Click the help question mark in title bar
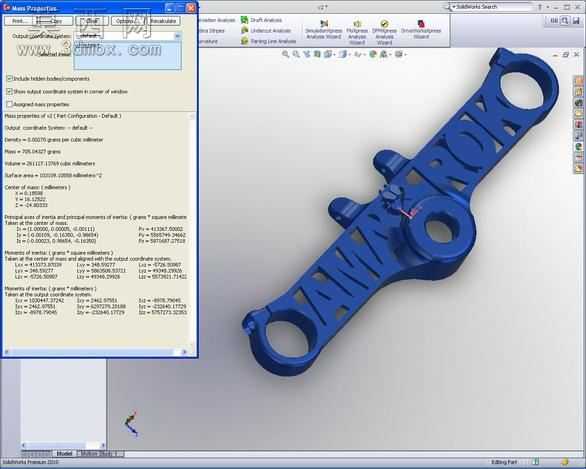Image resolution: width=586 pixels, height=469 pixels. click(x=540, y=7)
